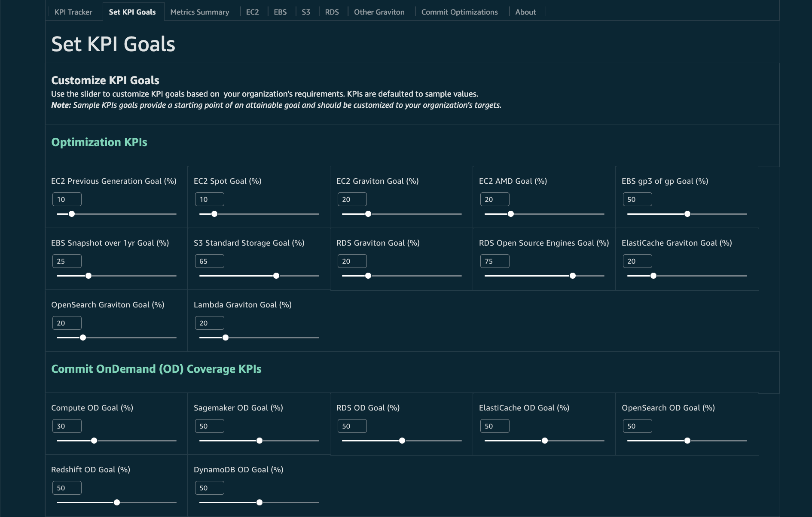Click RDS Graviton Goal slider handle
Screen dimensions: 812x517
click(368, 276)
